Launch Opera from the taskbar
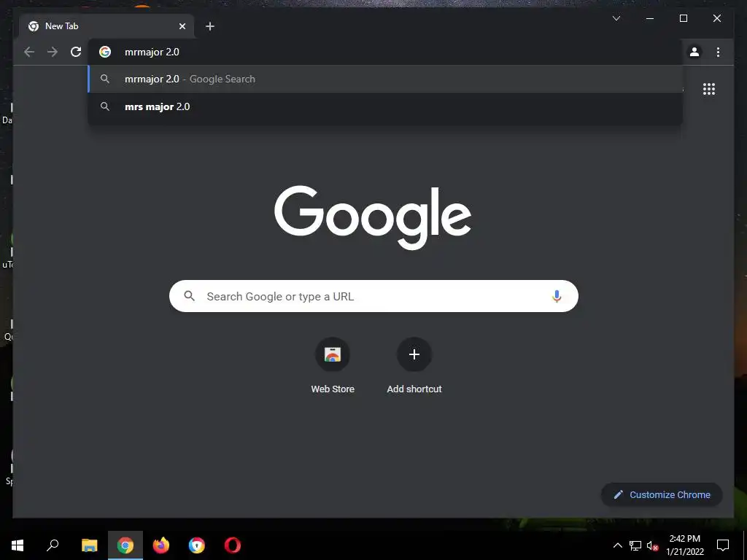The image size is (747, 560). [233, 545]
